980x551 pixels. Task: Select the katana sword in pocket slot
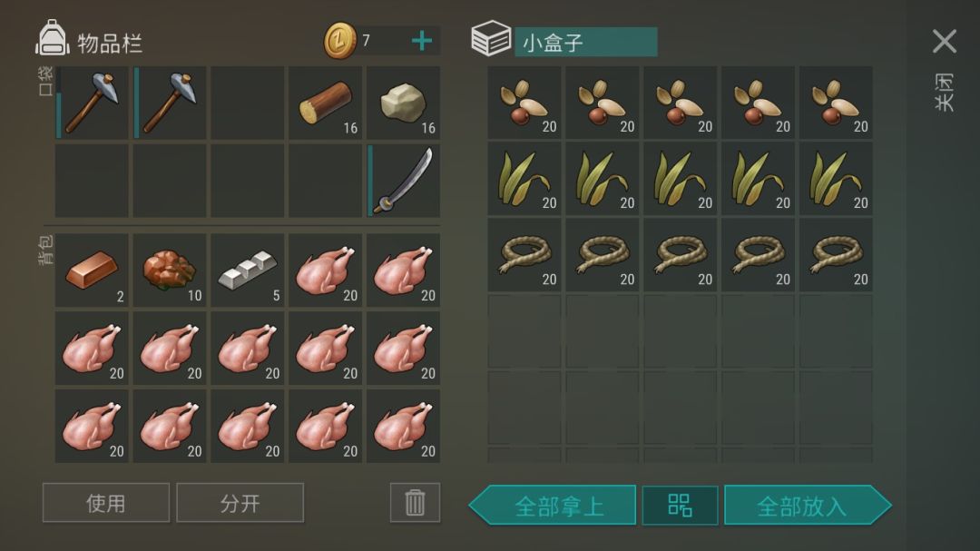[404, 181]
